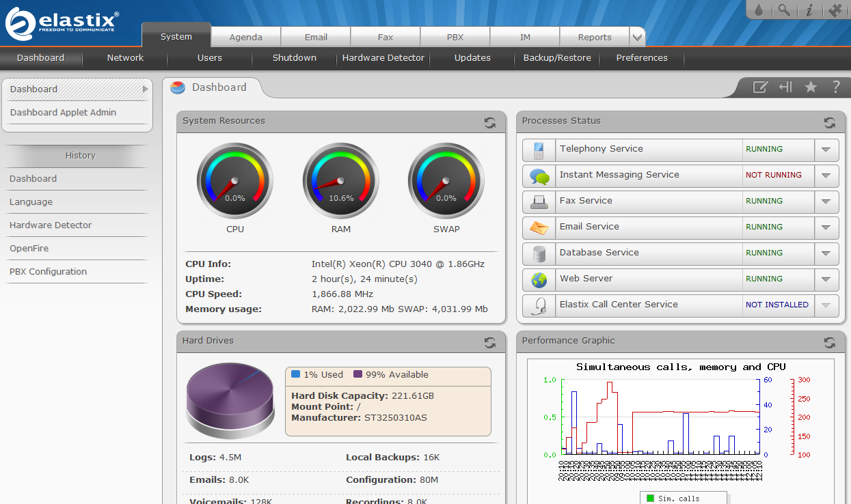
Task: Open the Hardware Detector submenu item
Action: click(x=383, y=58)
